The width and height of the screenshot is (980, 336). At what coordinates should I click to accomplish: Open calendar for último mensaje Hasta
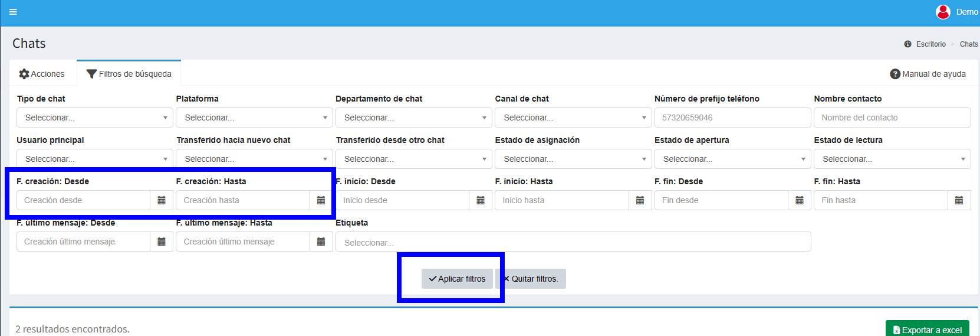coord(321,242)
